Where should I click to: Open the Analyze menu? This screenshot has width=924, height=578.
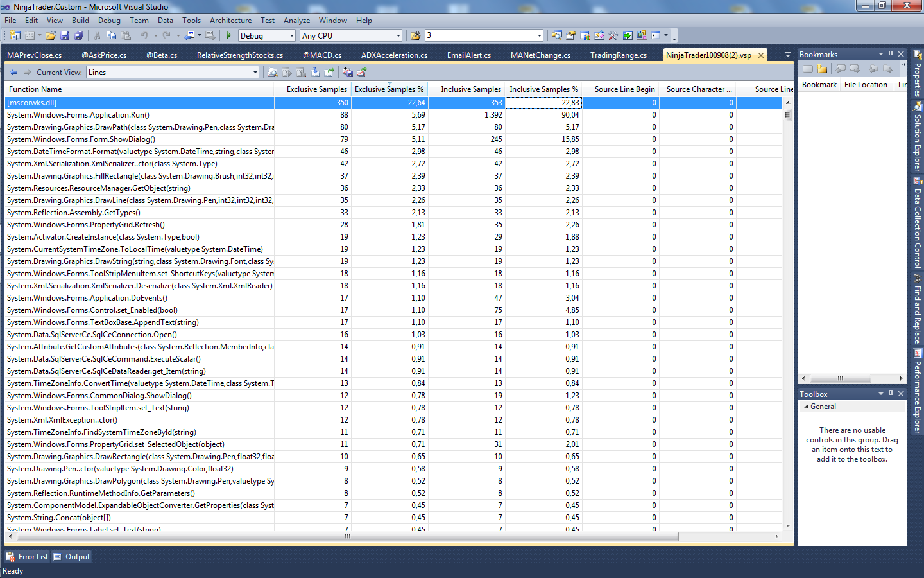coord(296,21)
